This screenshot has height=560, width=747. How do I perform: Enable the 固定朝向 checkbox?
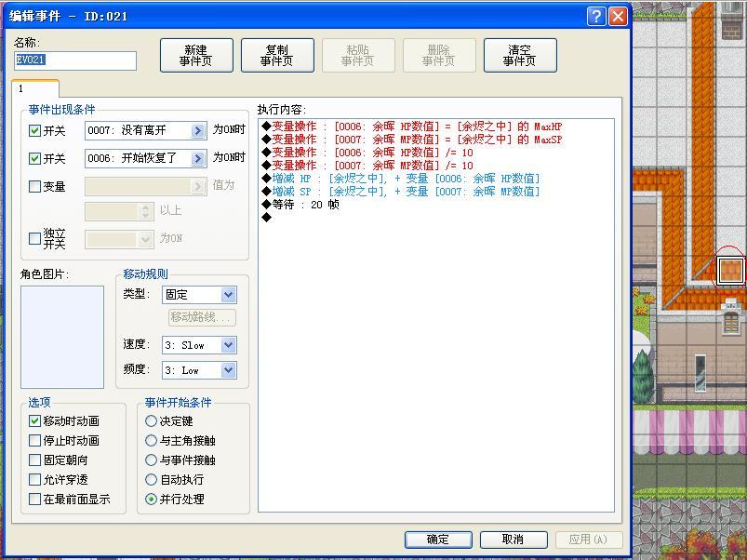click(34, 460)
